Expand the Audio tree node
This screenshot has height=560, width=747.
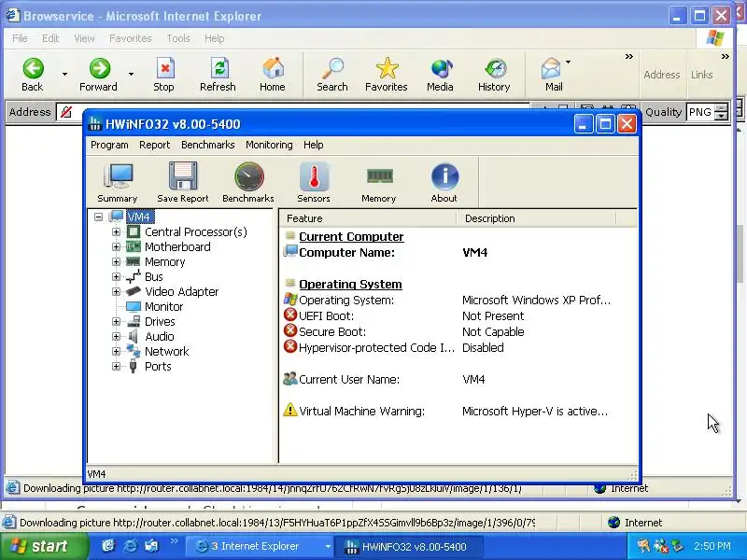(x=116, y=336)
